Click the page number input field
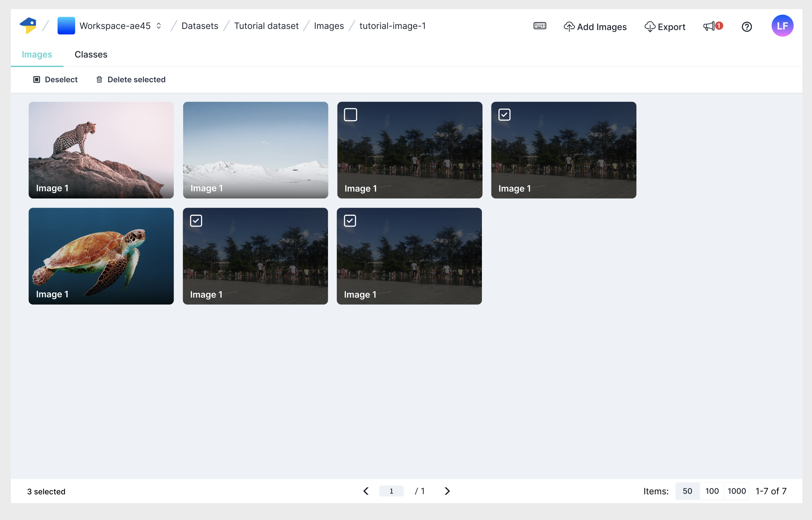Image resolution: width=812 pixels, height=520 pixels. [391, 491]
